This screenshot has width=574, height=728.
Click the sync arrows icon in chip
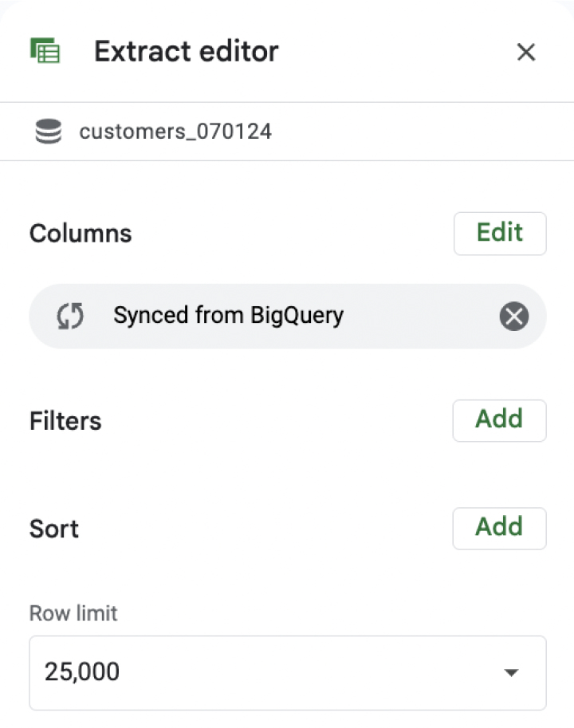click(x=70, y=316)
